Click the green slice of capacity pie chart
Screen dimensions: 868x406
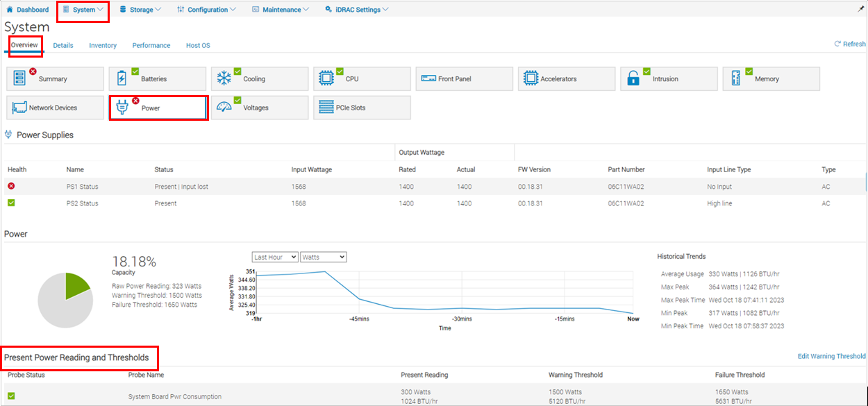tap(76, 286)
